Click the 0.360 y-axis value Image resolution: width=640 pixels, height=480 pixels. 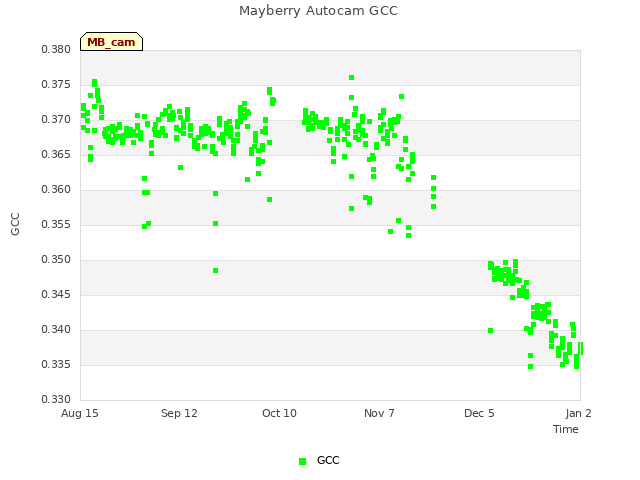tap(56, 189)
